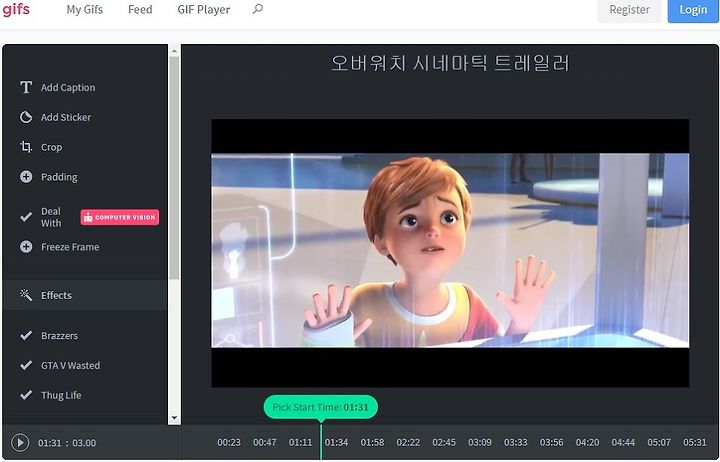The width and height of the screenshot is (720, 462).
Task: Click the Login button
Action: click(693, 10)
